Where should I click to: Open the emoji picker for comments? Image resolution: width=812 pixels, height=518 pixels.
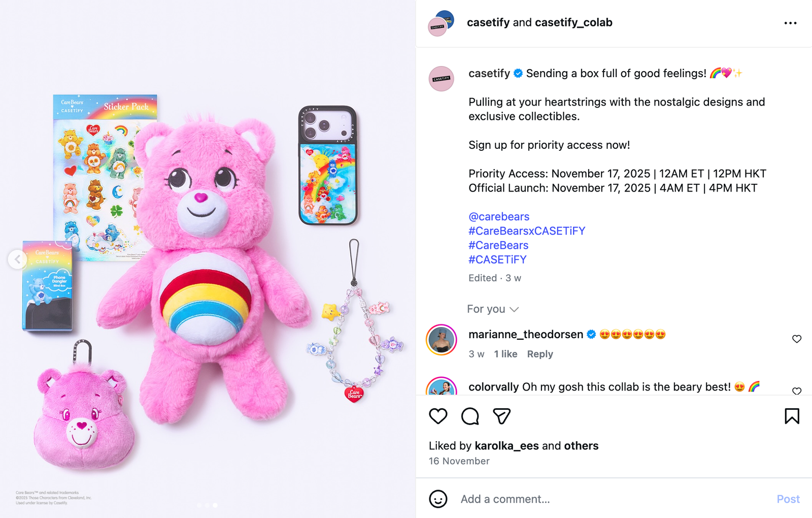tap(438, 499)
